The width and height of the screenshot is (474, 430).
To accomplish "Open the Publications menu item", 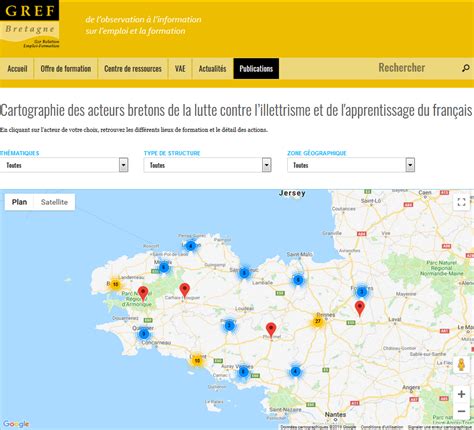I will 256,69.
